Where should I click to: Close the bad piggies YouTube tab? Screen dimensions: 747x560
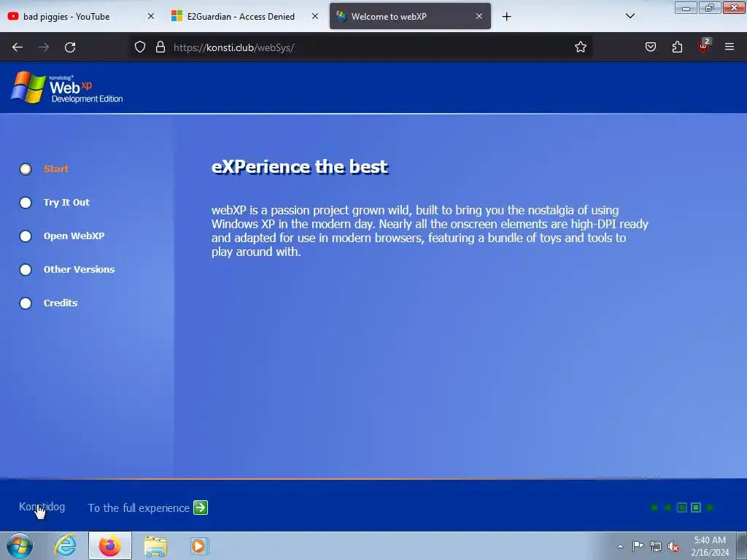(x=150, y=16)
